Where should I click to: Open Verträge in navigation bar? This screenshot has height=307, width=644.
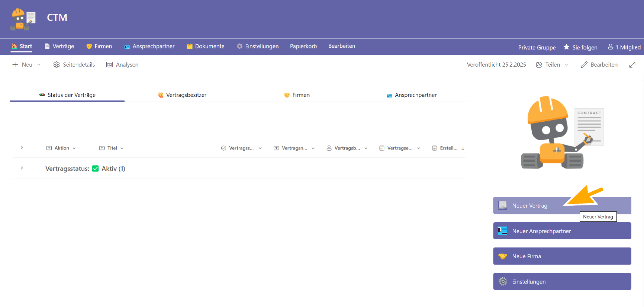tap(59, 47)
